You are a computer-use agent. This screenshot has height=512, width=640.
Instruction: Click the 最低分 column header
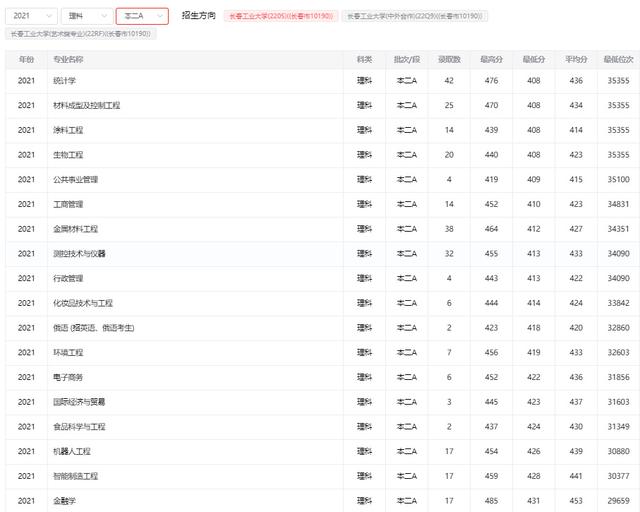(x=534, y=60)
